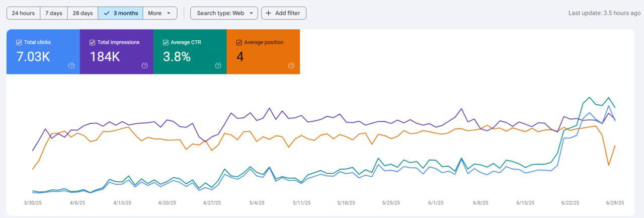The height and width of the screenshot is (218, 644).
Task: Uncheck the Total clicks checkbox
Action: point(19,43)
